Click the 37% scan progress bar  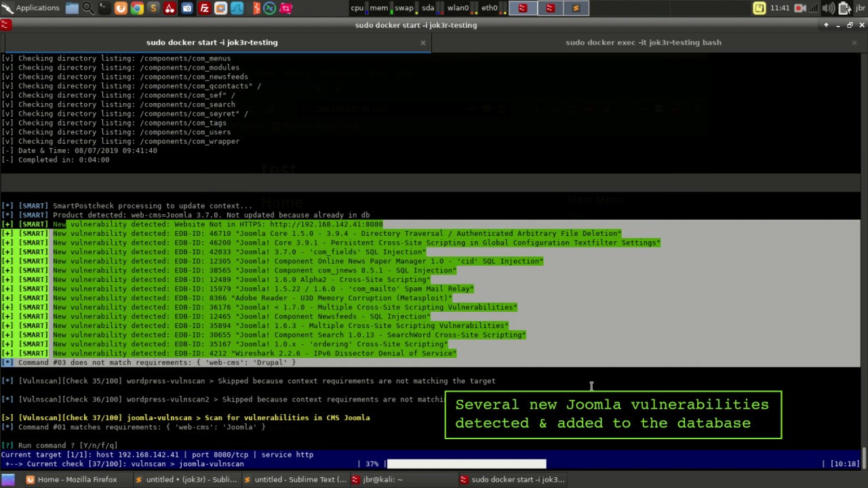tap(466, 464)
